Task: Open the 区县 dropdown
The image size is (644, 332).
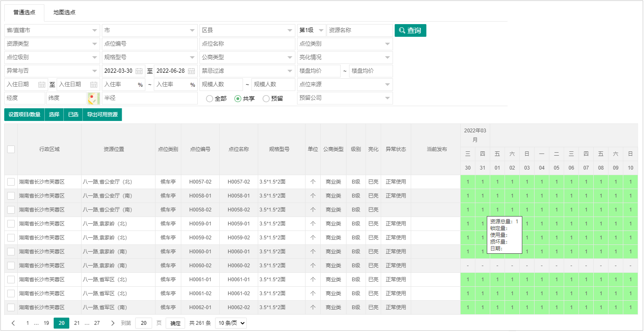Action: pyautogui.click(x=247, y=30)
